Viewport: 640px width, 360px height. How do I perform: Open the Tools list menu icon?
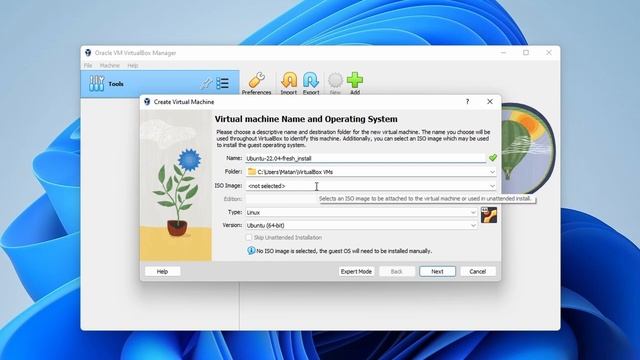click(222, 84)
